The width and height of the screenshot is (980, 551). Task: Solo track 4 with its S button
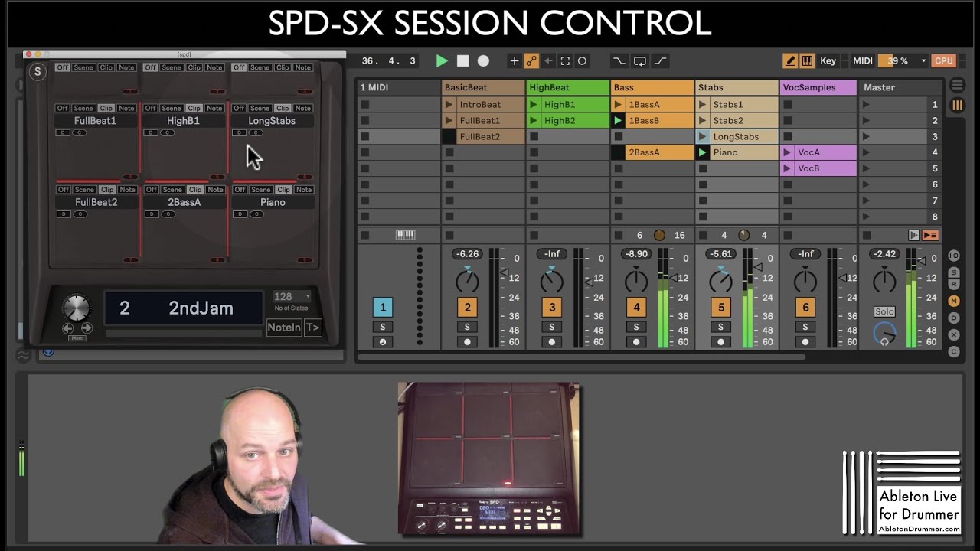tap(636, 327)
